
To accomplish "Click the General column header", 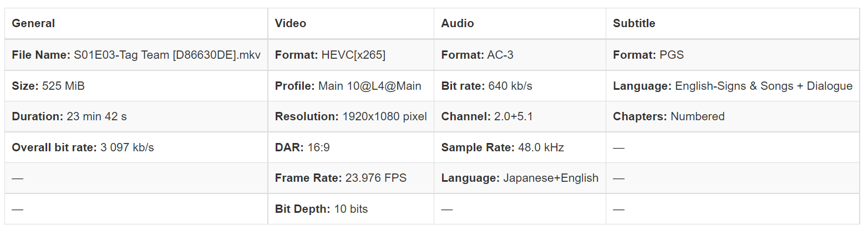I will [33, 23].
